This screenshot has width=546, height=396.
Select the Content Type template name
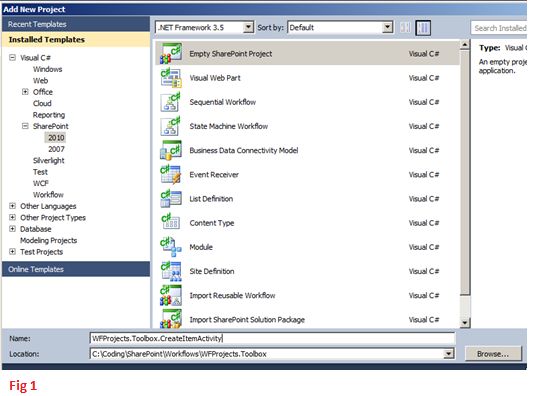(212, 223)
